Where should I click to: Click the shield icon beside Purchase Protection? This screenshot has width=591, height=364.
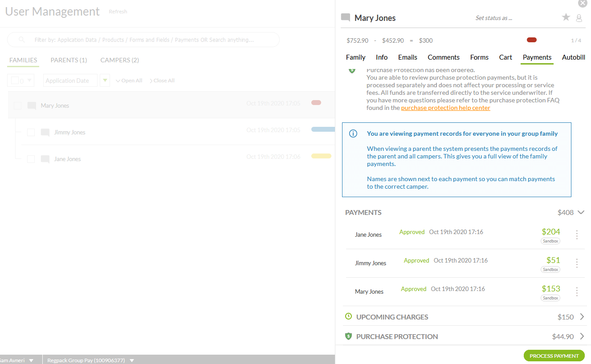tap(349, 336)
